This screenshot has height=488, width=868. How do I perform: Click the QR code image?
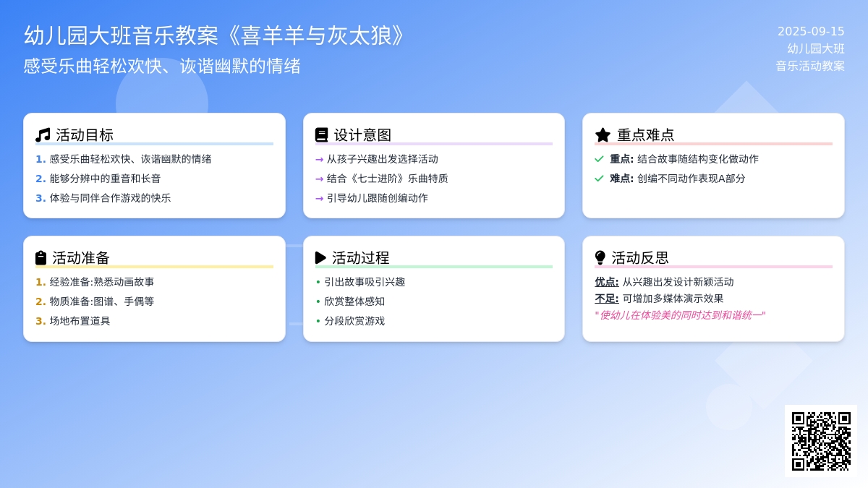click(x=820, y=440)
